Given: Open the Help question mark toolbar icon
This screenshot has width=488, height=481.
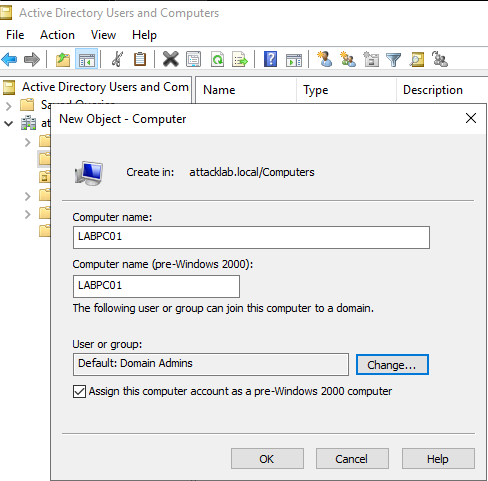Looking at the screenshot, I should (270, 60).
